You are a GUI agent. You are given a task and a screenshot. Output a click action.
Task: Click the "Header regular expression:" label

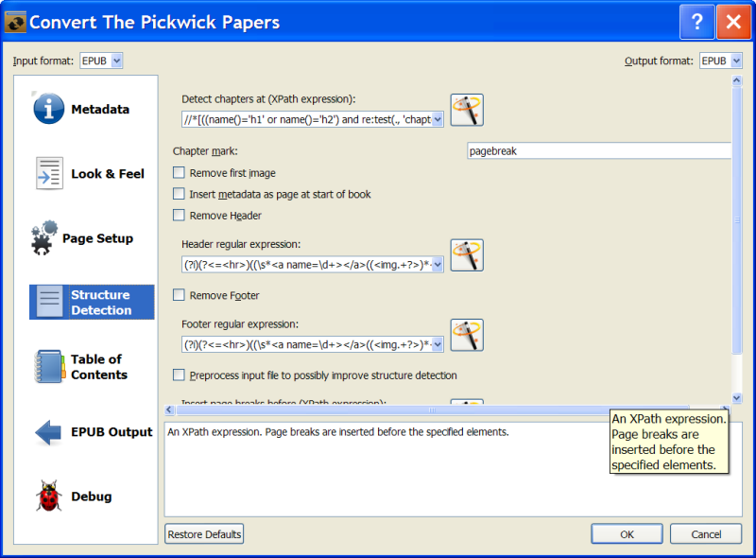pyautogui.click(x=241, y=244)
